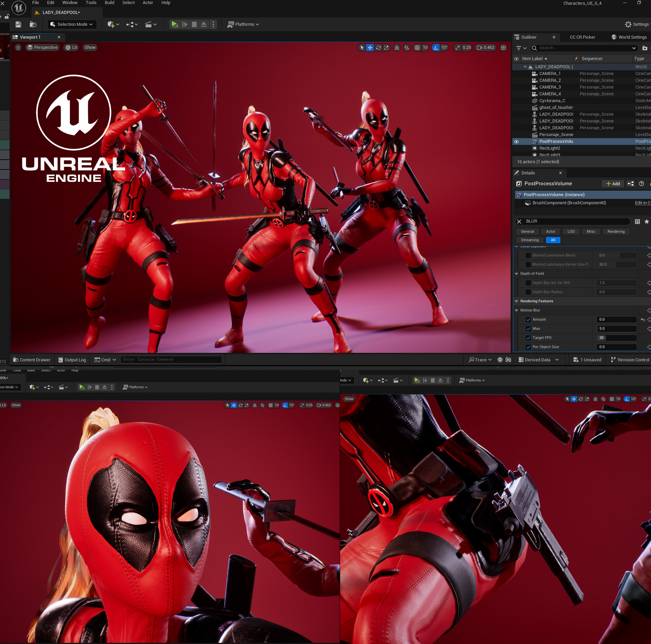Open the viewport hamburger options menu
The width and height of the screenshot is (651, 644).
[18, 48]
